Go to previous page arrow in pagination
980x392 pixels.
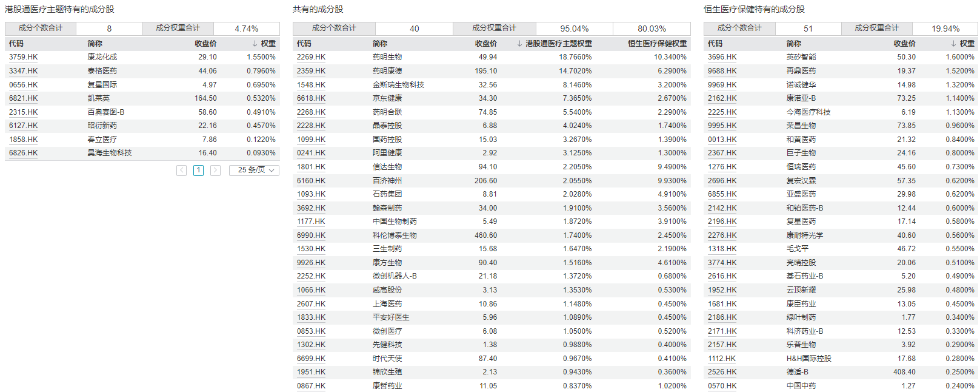pos(181,171)
